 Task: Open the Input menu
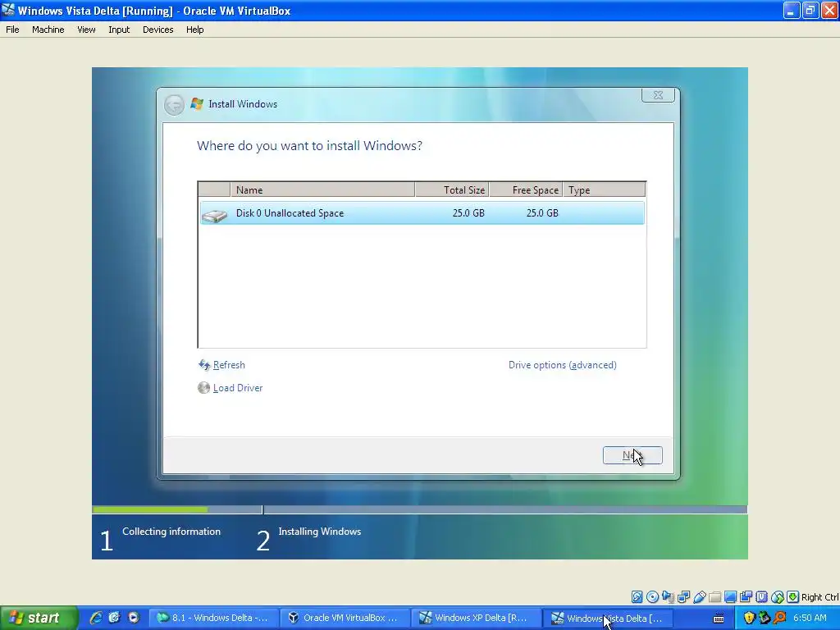pyautogui.click(x=119, y=30)
